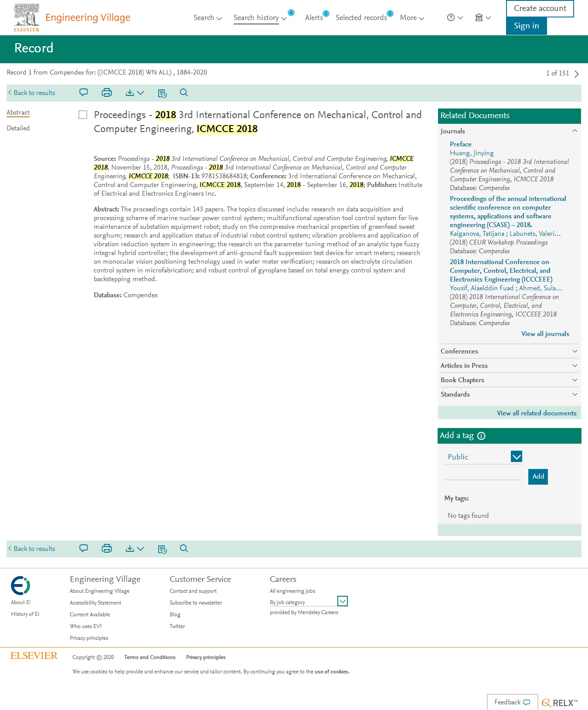Click the bottom toolbar alert-schedule icon
Image resolution: width=588 pixels, height=710 pixels.
(x=162, y=549)
